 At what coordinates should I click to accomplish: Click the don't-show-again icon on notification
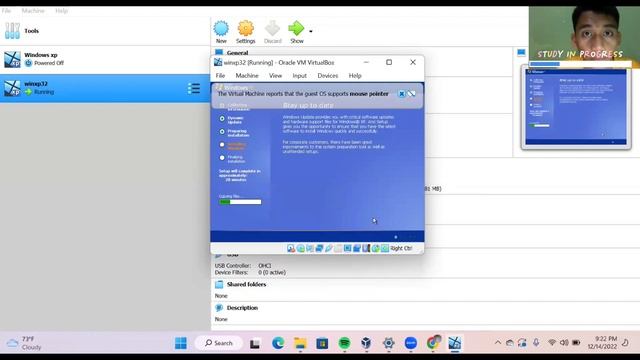pyautogui.click(x=411, y=94)
